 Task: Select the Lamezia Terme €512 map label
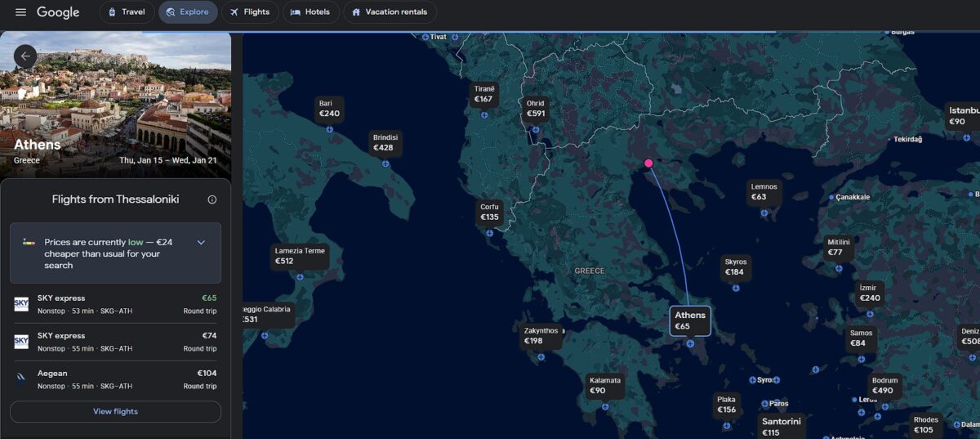pos(300,256)
